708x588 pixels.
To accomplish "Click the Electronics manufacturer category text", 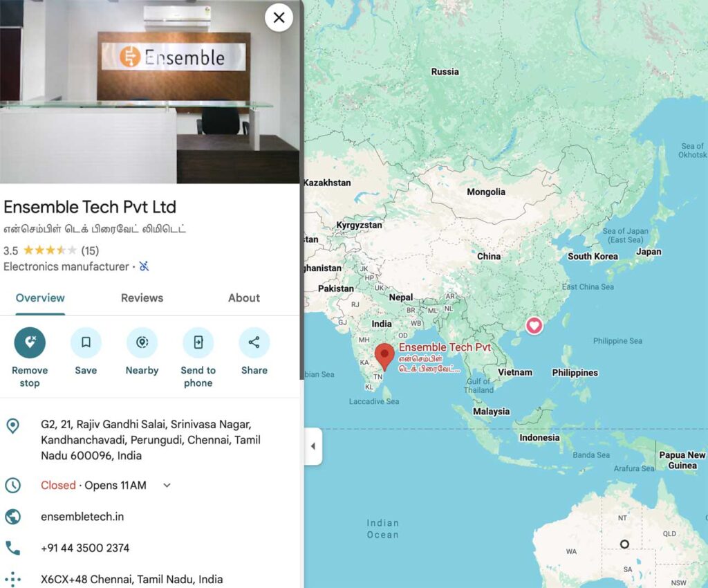I will click(66, 266).
